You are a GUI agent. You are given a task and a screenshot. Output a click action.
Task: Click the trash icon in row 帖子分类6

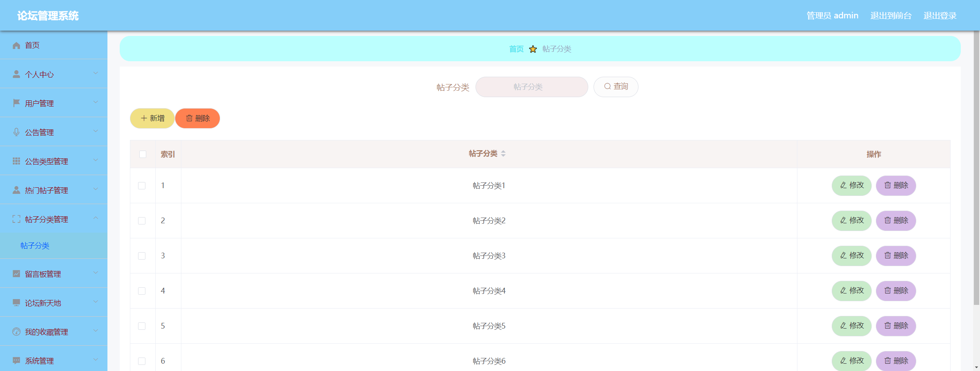click(x=888, y=361)
